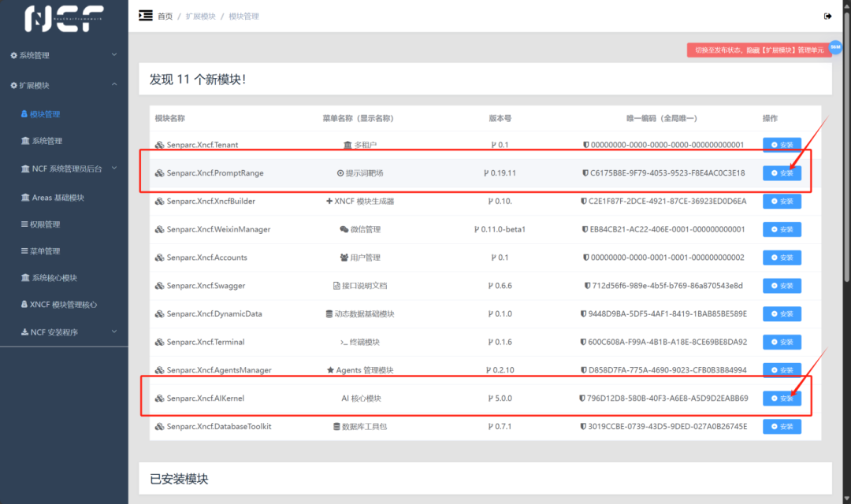Click the module icon beside Senparc.Xncf.Accounts
851x504 pixels.
pyautogui.click(x=159, y=258)
